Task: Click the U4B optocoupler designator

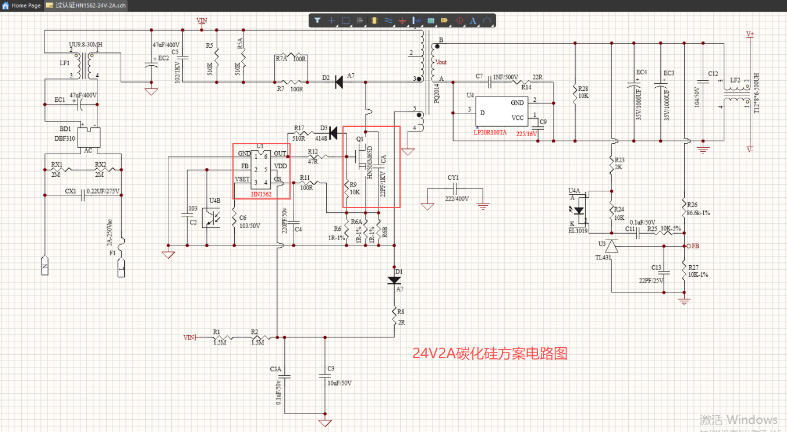Action: [214, 201]
